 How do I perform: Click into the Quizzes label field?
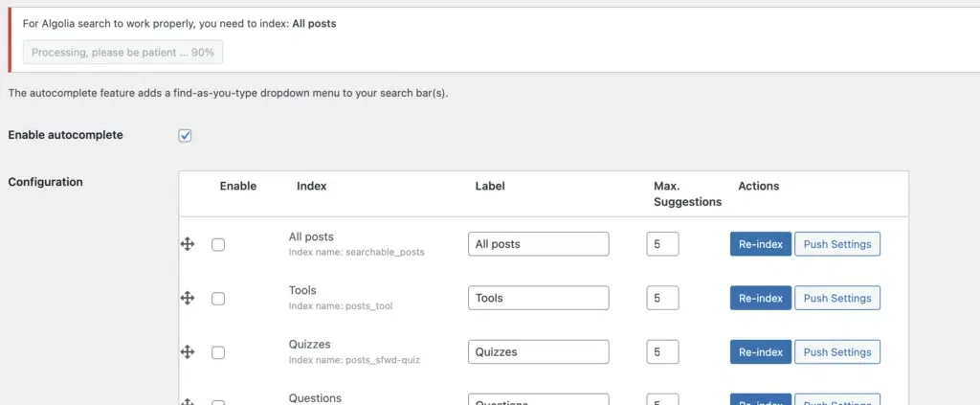coord(539,352)
